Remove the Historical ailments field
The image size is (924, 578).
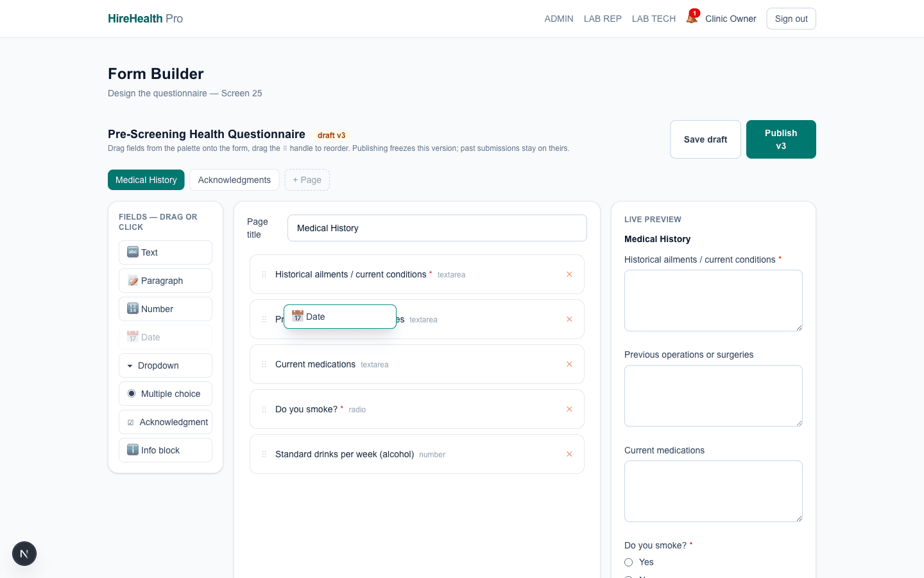point(569,274)
